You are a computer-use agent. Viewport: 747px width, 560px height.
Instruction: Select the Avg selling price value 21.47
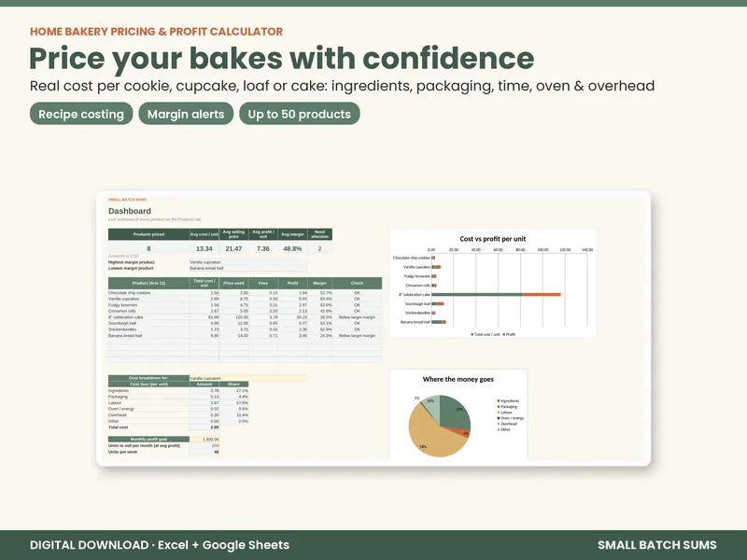pyautogui.click(x=233, y=248)
